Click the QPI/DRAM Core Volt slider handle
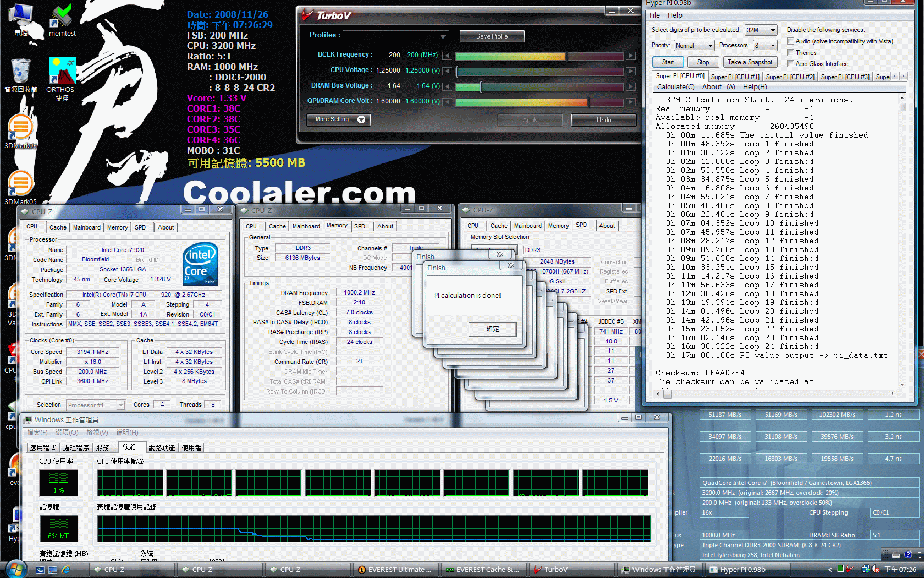 pos(588,102)
